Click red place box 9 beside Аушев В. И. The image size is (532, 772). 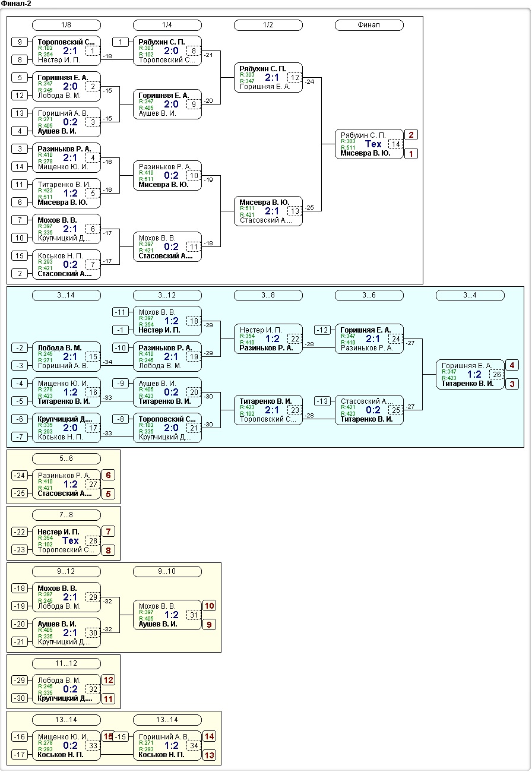click(210, 625)
